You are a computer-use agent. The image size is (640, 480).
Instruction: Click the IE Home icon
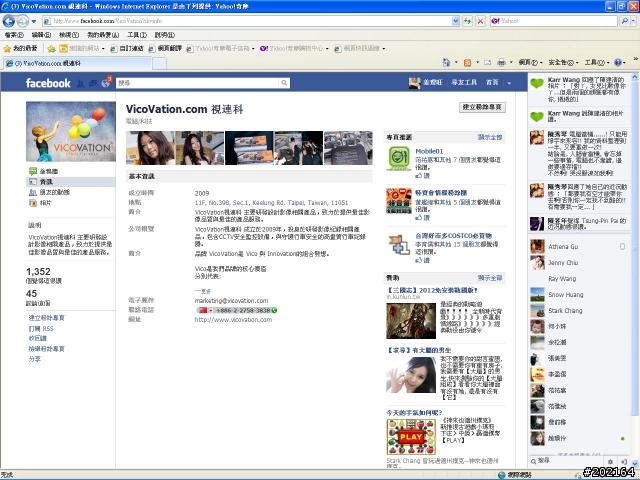click(446, 62)
